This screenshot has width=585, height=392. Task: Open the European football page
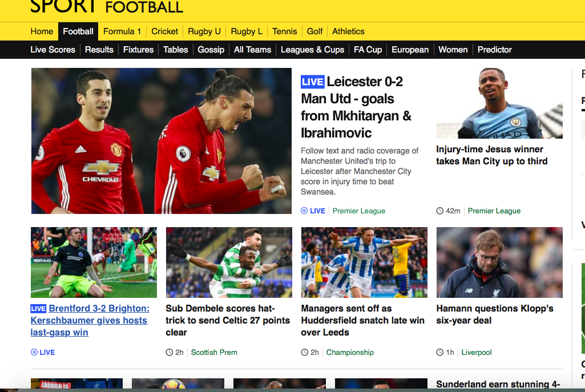tap(410, 50)
